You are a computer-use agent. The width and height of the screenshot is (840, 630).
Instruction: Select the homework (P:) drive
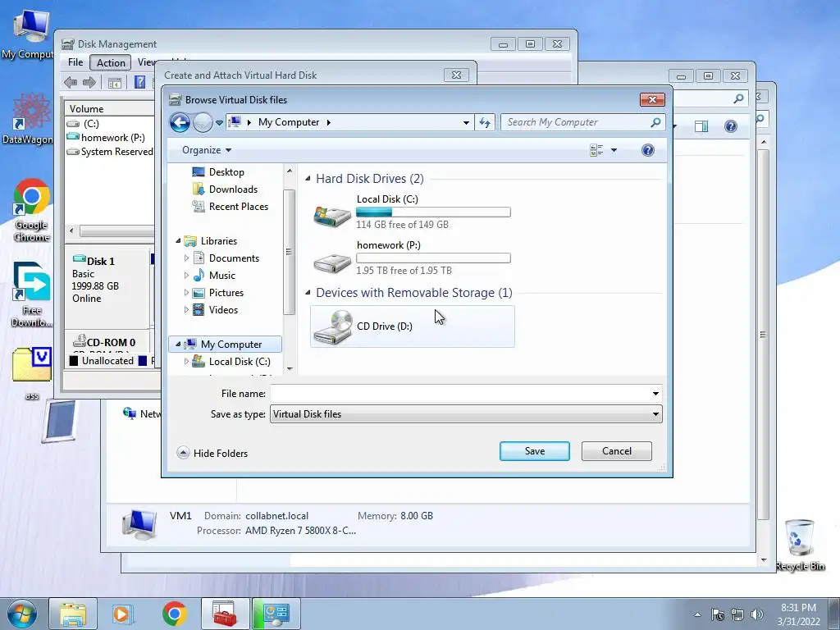412,258
